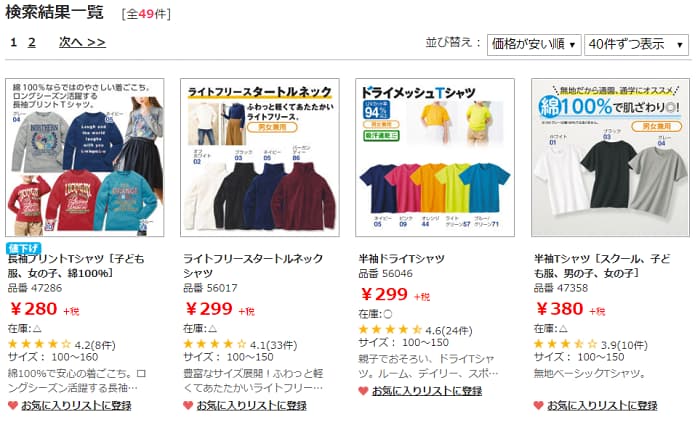The image size is (700, 425).
Task: Click the heart icon under item 47286
Action: click(x=12, y=405)
